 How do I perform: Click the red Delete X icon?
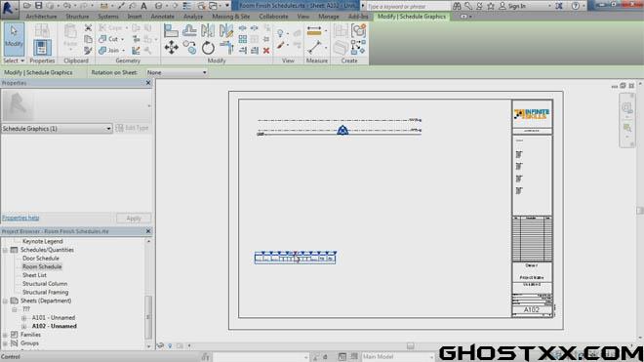click(x=266, y=50)
